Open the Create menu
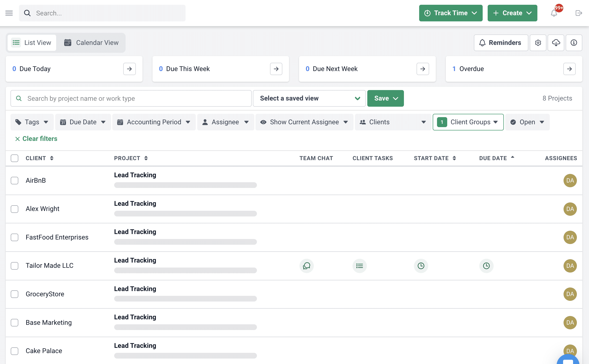The width and height of the screenshot is (589, 364). point(512,13)
